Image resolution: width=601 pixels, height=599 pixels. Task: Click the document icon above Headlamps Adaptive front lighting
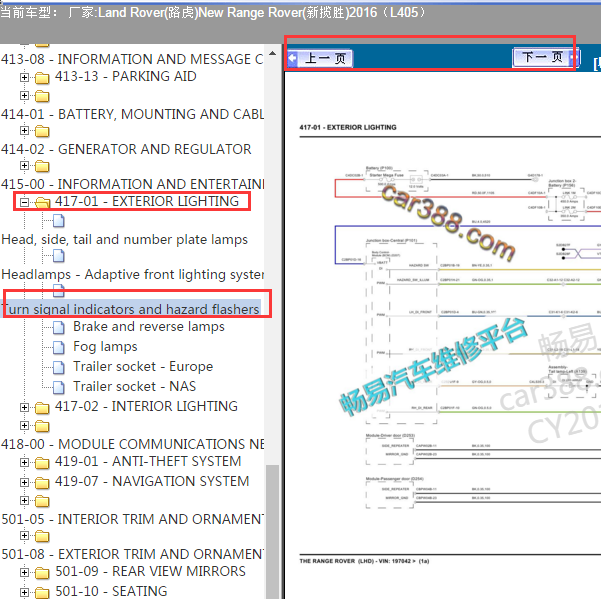[x=59, y=256]
